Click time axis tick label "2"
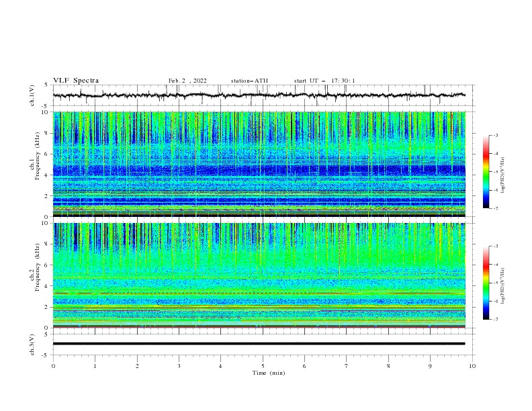532x411 pixels. [x=137, y=366]
